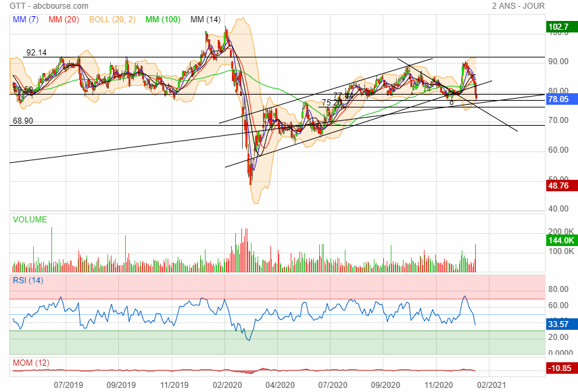The height and width of the screenshot is (392, 578).
Task: Click the 07/2019 date axis label
Action: 68,385
